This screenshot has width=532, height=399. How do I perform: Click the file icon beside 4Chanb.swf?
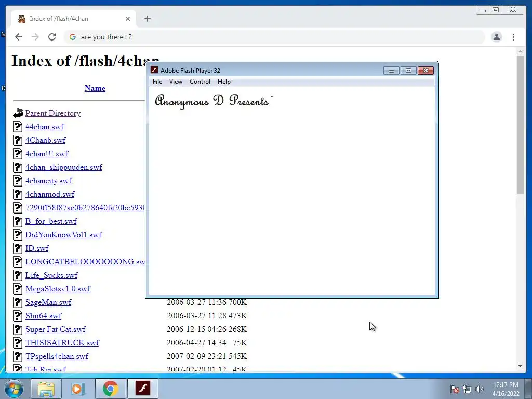tap(18, 140)
